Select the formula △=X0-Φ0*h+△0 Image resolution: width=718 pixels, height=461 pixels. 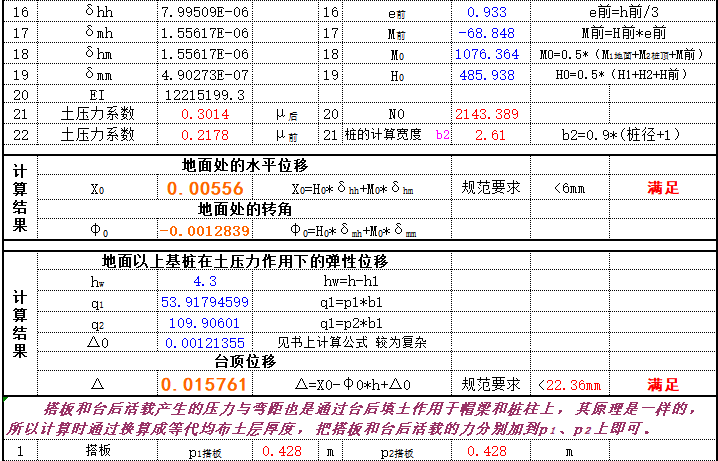(352, 384)
